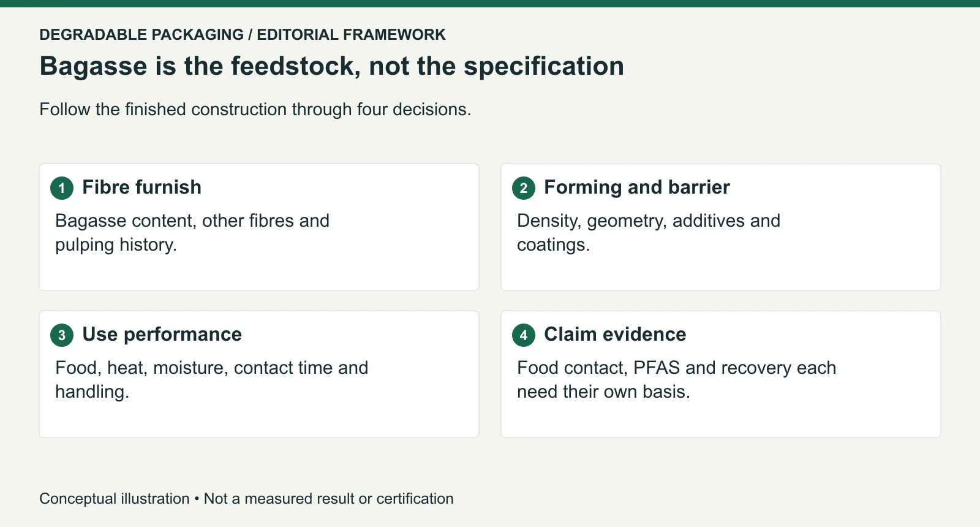The image size is (980, 527).
Task: Click the Density, geometry, additives description
Action: click(649, 232)
